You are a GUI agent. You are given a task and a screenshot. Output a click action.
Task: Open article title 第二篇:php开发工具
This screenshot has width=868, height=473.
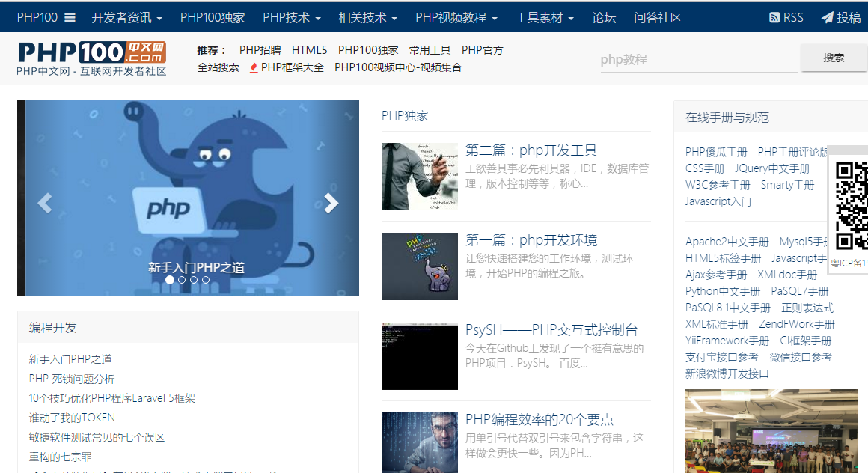pyautogui.click(x=531, y=150)
